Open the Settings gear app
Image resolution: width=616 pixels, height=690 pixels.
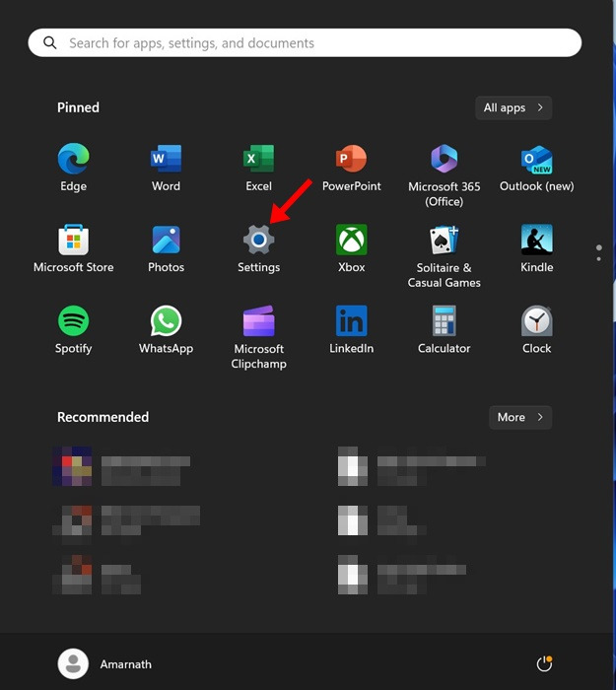pos(258,248)
